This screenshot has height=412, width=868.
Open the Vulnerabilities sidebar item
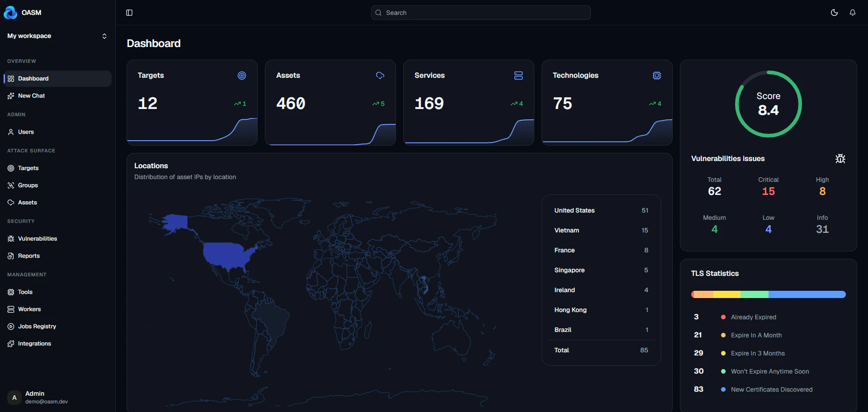click(57, 239)
